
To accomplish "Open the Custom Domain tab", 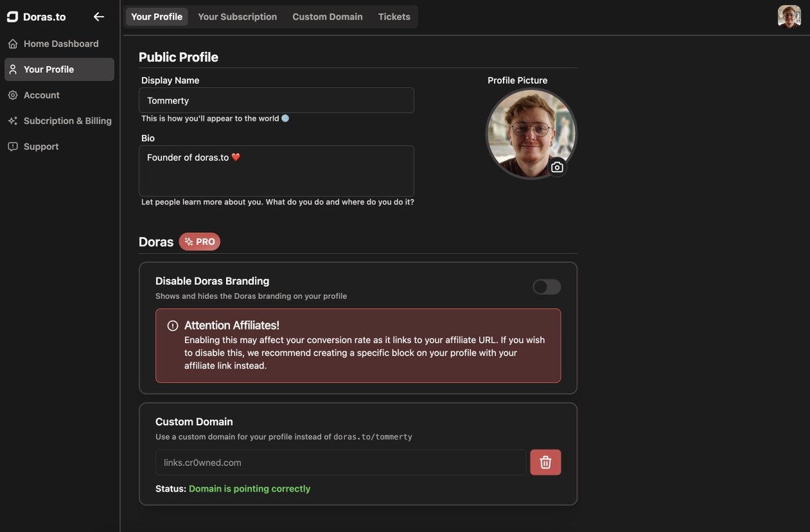I will 327,17.
